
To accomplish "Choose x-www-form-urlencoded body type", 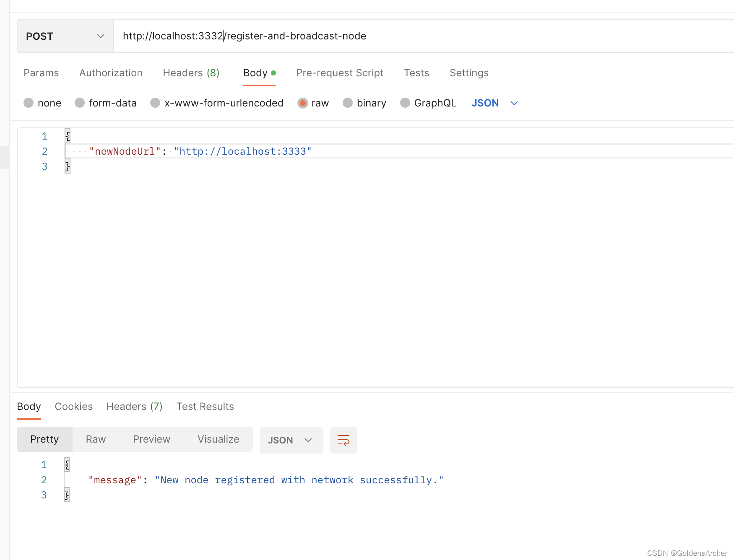I will point(155,103).
